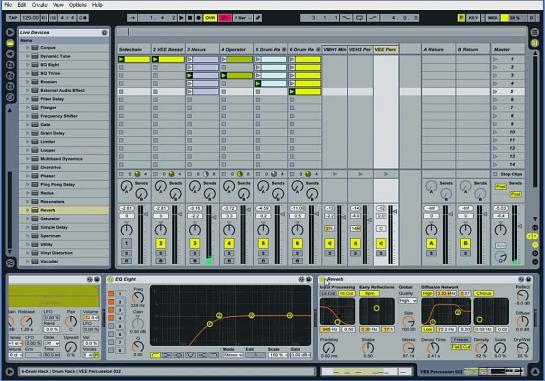Toggle track activator 2 on VEE Bass

click(x=161, y=243)
